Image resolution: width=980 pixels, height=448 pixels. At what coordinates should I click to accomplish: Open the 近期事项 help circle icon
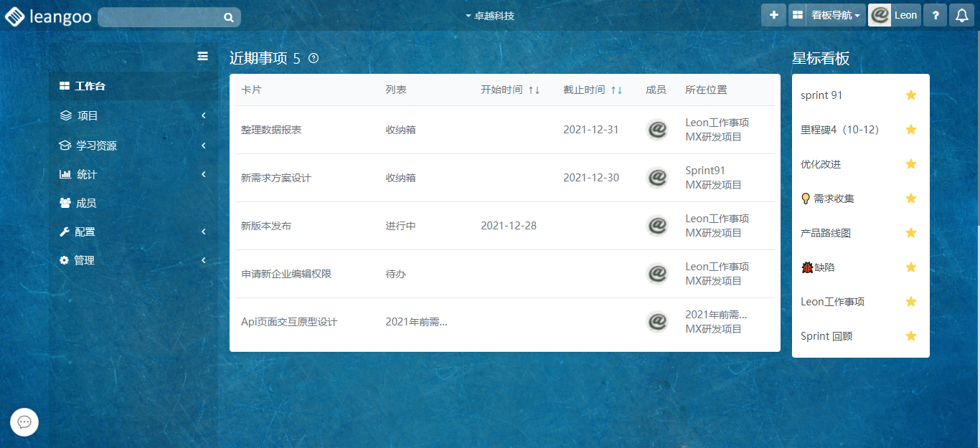point(313,59)
